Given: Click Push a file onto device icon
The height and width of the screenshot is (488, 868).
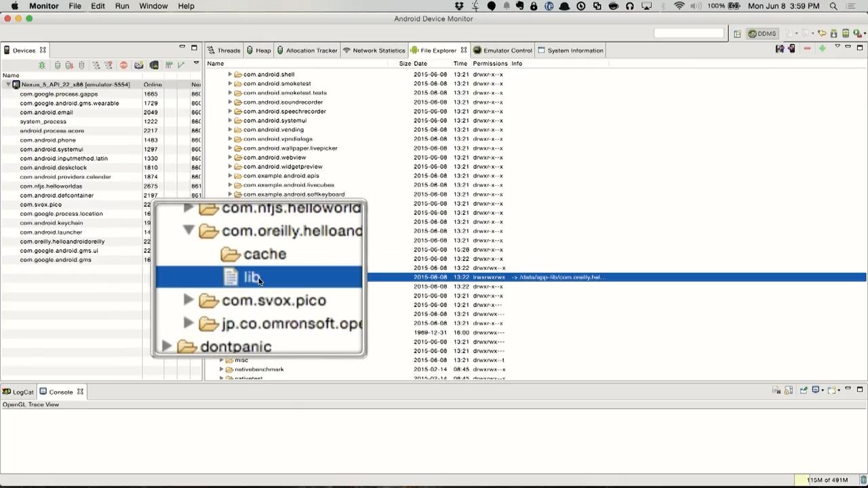Looking at the screenshot, I should 791,49.
